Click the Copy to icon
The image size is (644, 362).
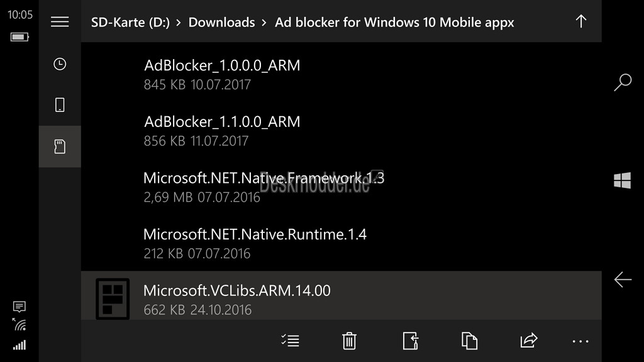pyautogui.click(x=469, y=341)
